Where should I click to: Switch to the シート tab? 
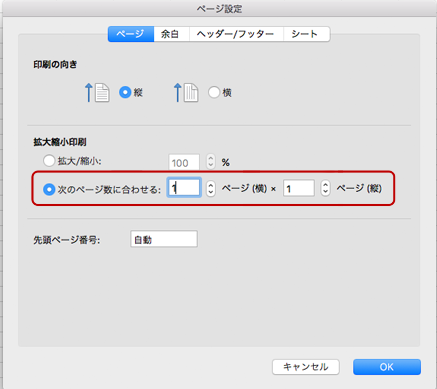[x=306, y=34]
